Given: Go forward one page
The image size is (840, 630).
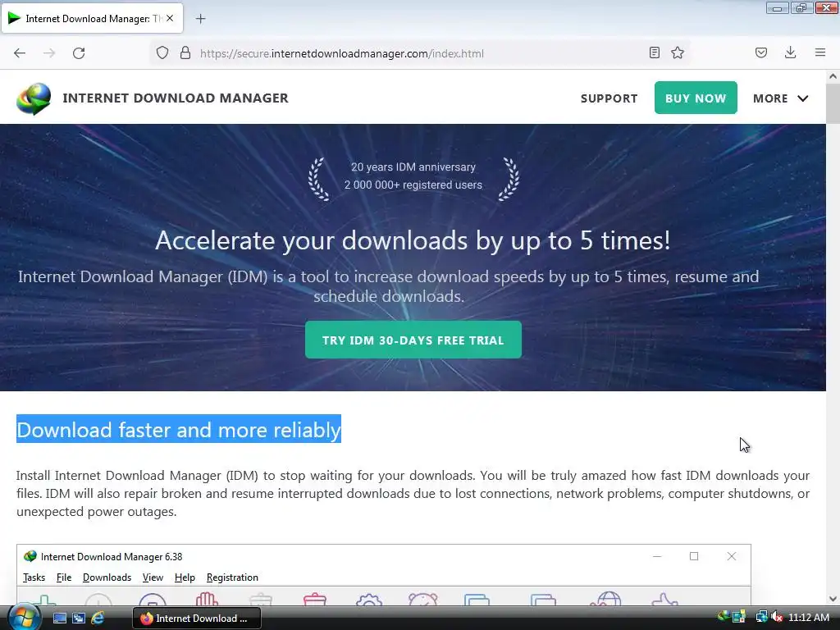Looking at the screenshot, I should [x=49, y=53].
